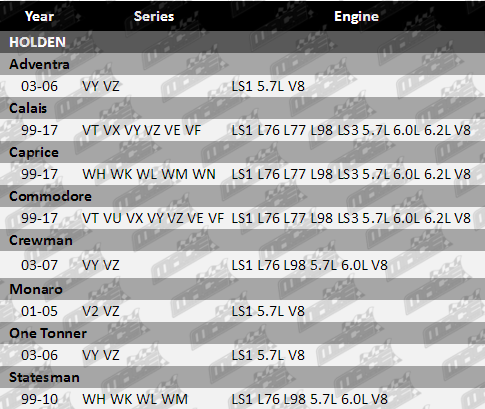Select the HOLDEN make heading row
The height and width of the screenshot is (409, 485).
coord(242,42)
